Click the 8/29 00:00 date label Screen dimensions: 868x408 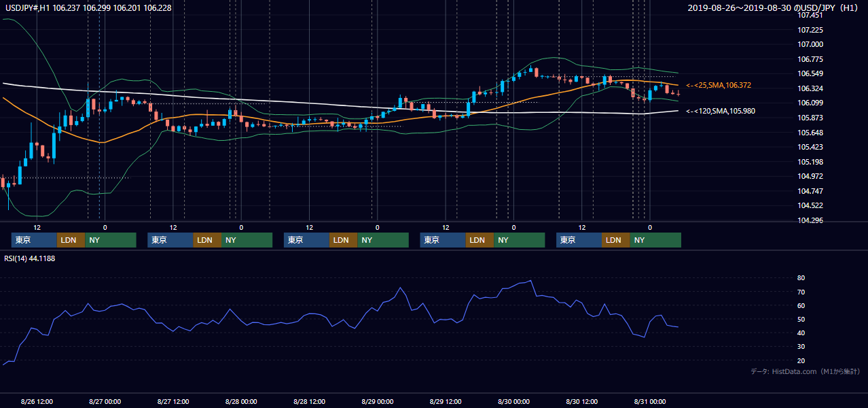click(378, 401)
